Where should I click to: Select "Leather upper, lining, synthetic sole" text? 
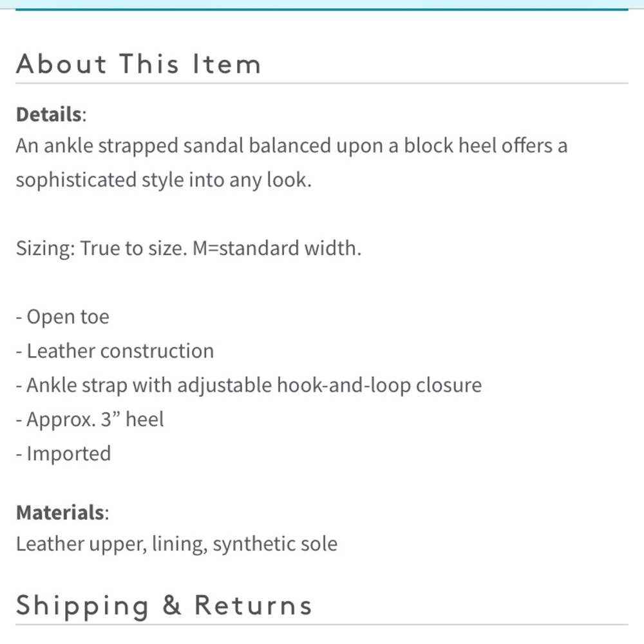pyautogui.click(x=176, y=544)
